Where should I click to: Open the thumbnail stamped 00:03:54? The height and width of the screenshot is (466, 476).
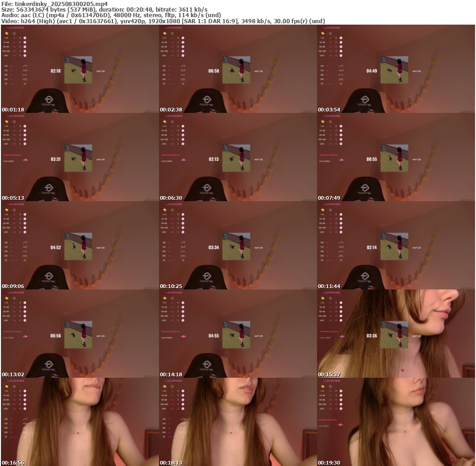click(x=396, y=69)
